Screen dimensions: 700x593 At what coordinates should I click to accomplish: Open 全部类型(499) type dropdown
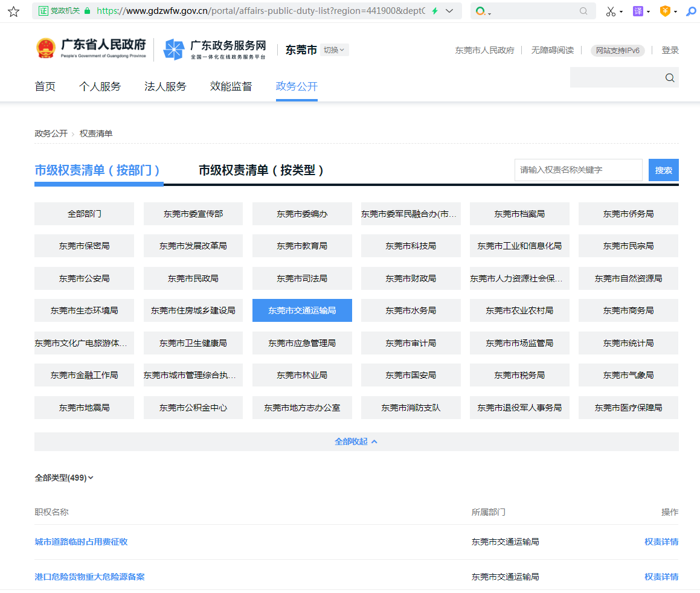[x=64, y=478]
